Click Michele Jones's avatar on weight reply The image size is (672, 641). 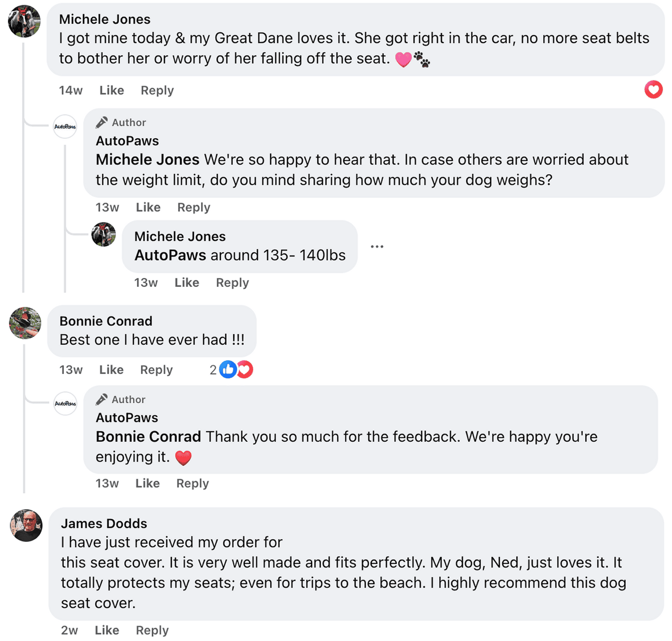[104, 234]
